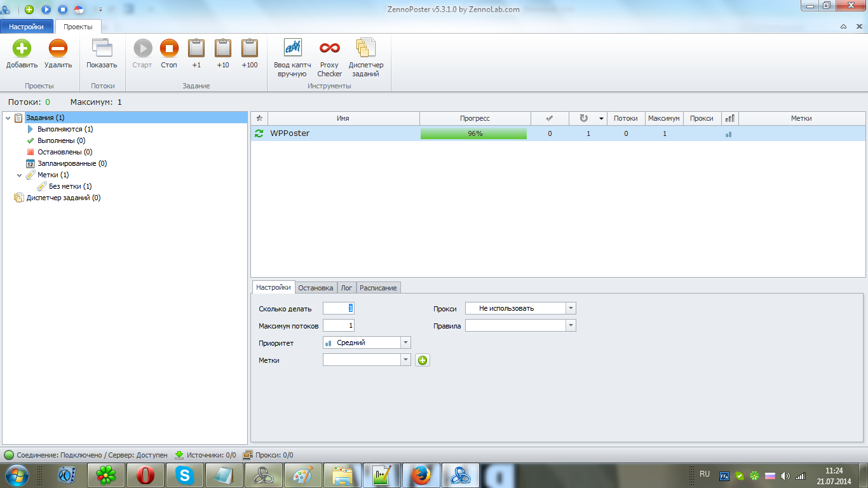Remove the project with the Удалить button

pyautogui.click(x=58, y=55)
